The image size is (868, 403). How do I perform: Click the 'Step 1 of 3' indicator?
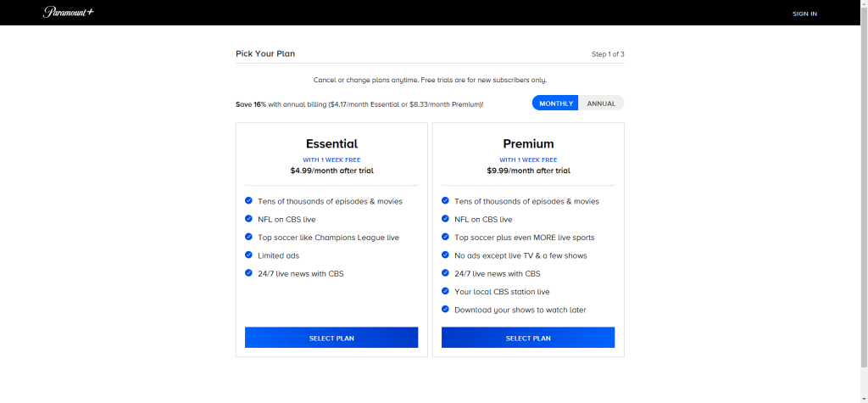coord(608,54)
